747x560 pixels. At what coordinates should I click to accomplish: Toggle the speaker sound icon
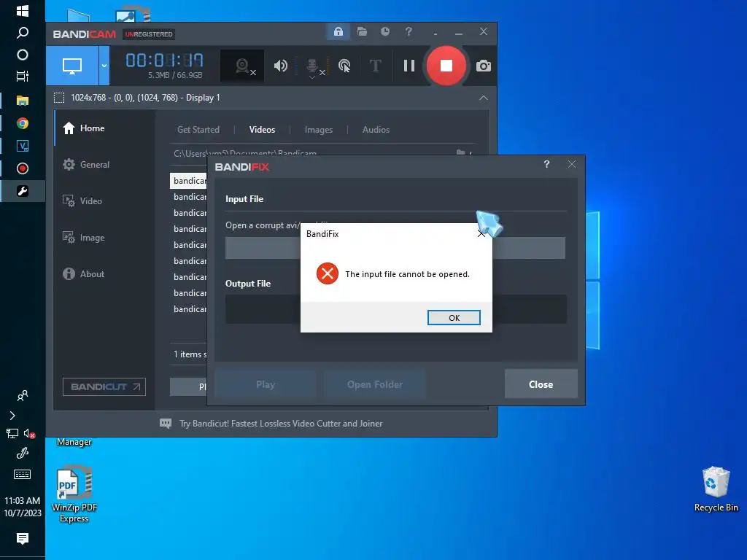point(281,66)
